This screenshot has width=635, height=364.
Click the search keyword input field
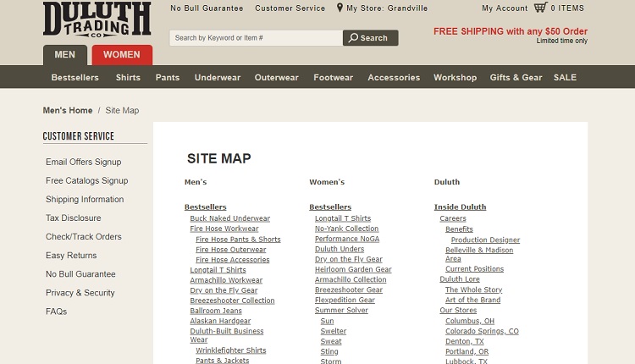(257, 37)
